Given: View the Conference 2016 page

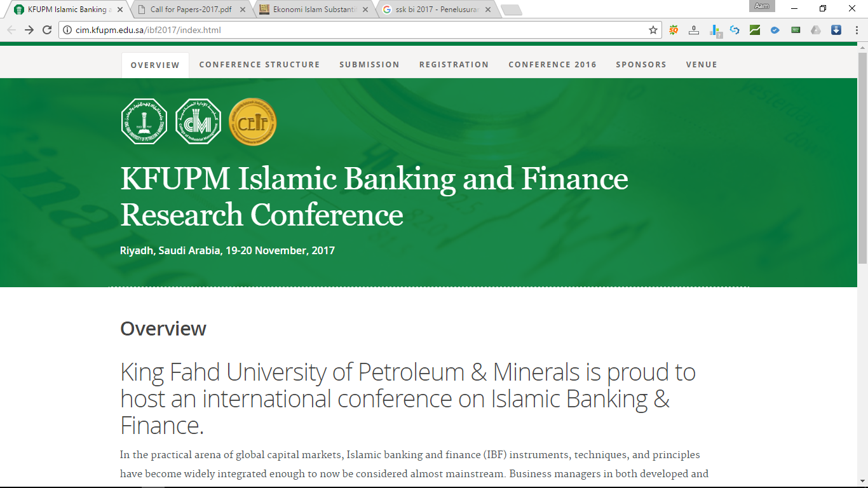Looking at the screenshot, I should pos(552,65).
